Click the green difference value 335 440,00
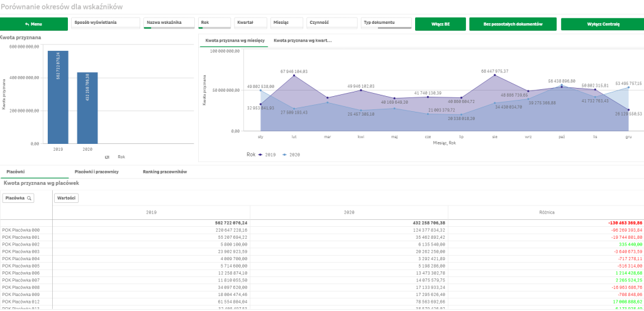This screenshot has width=644, height=311. 631,244
